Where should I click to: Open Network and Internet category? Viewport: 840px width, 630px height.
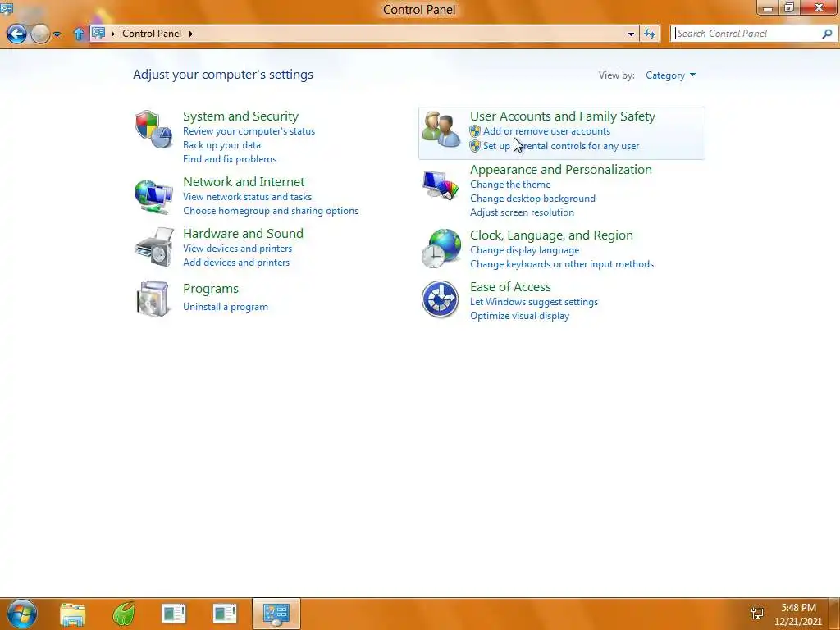tap(243, 181)
